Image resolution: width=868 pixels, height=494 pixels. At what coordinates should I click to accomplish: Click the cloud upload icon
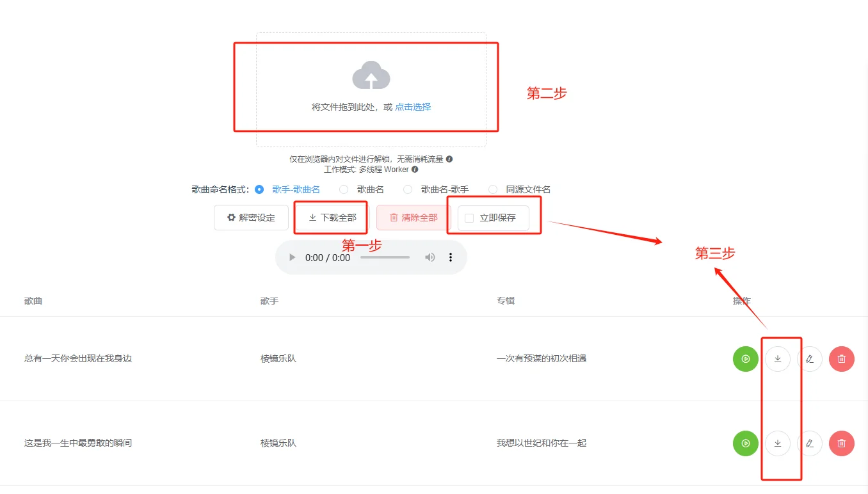tap(371, 76)
